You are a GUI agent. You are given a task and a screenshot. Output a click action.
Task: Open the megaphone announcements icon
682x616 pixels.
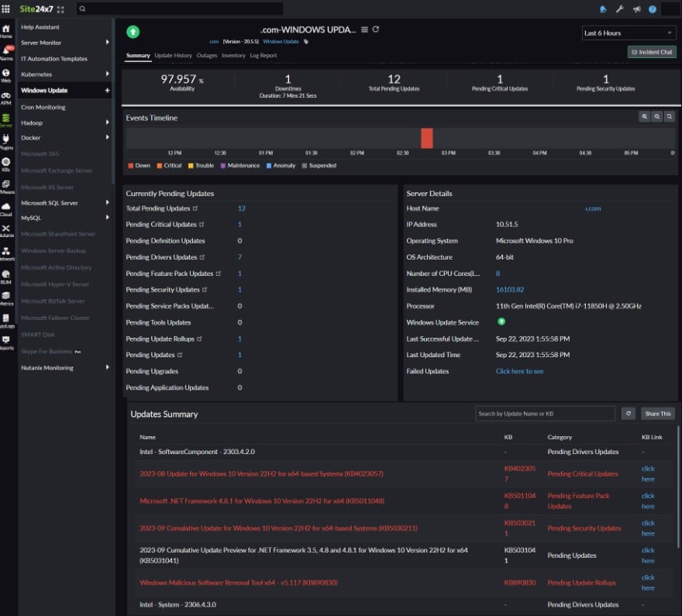pos(637,9)
